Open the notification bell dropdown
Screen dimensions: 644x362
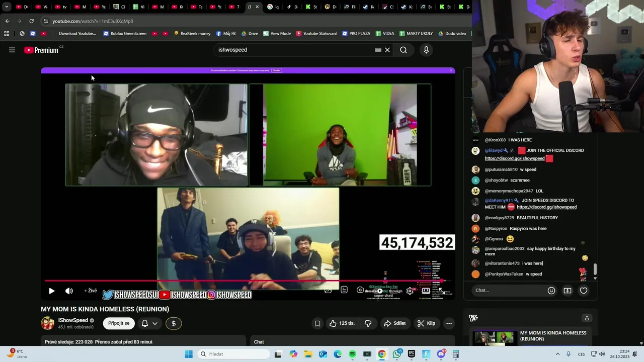click(x=149, y=323)
